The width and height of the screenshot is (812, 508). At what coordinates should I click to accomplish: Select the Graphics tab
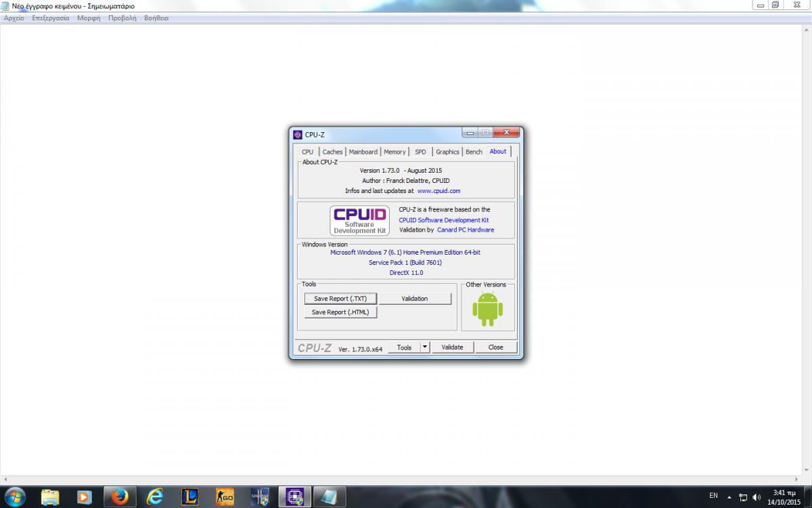447,152
